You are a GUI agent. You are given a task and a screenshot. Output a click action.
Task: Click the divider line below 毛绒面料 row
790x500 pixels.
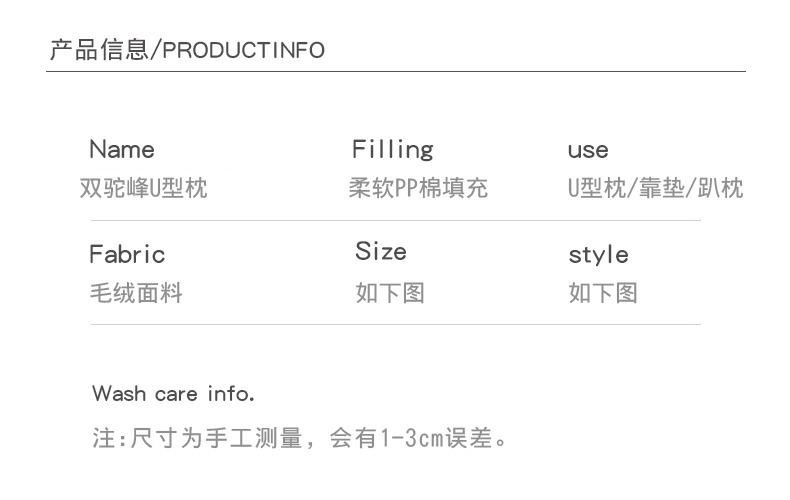point(396,324)
